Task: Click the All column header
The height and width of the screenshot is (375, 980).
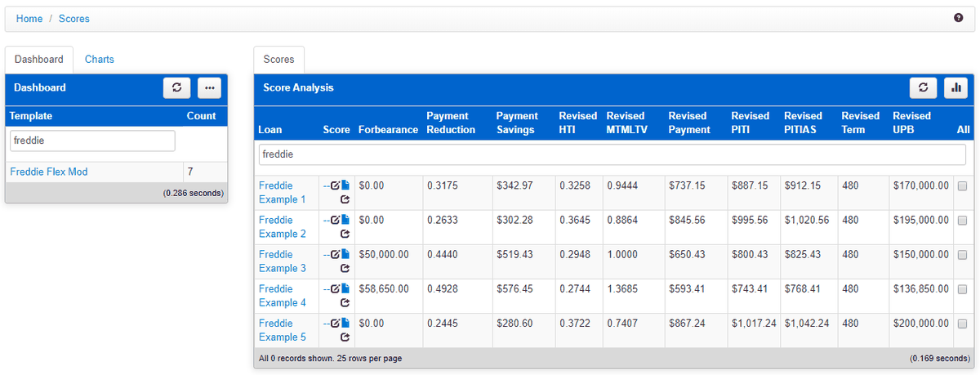Action: click(964, 130)
